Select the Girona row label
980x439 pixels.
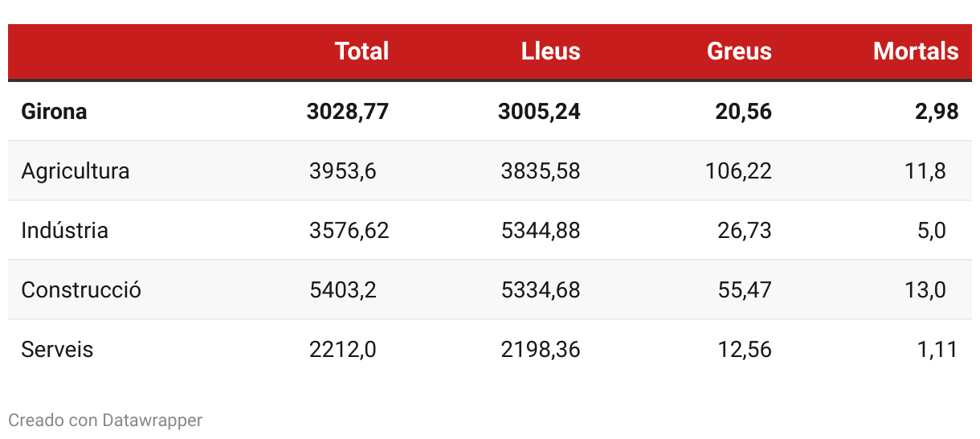coord(54,112)
